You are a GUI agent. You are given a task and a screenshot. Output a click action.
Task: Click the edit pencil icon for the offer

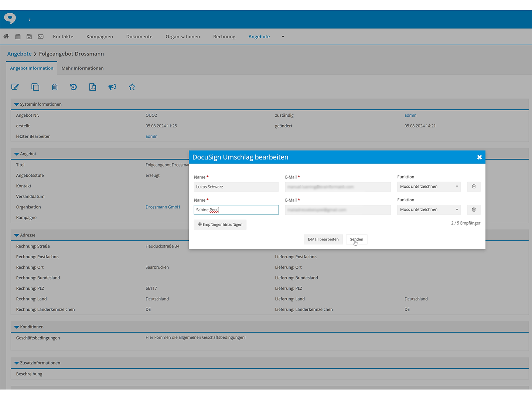[15, 87]
